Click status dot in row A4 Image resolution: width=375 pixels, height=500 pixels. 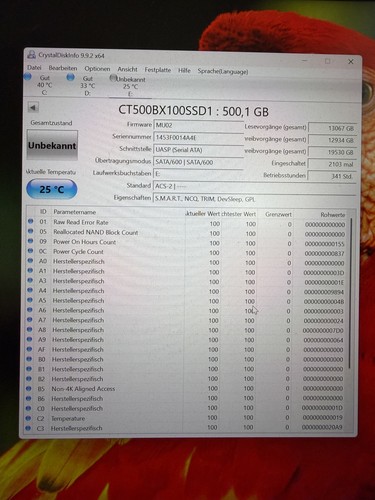pos(30,290)
